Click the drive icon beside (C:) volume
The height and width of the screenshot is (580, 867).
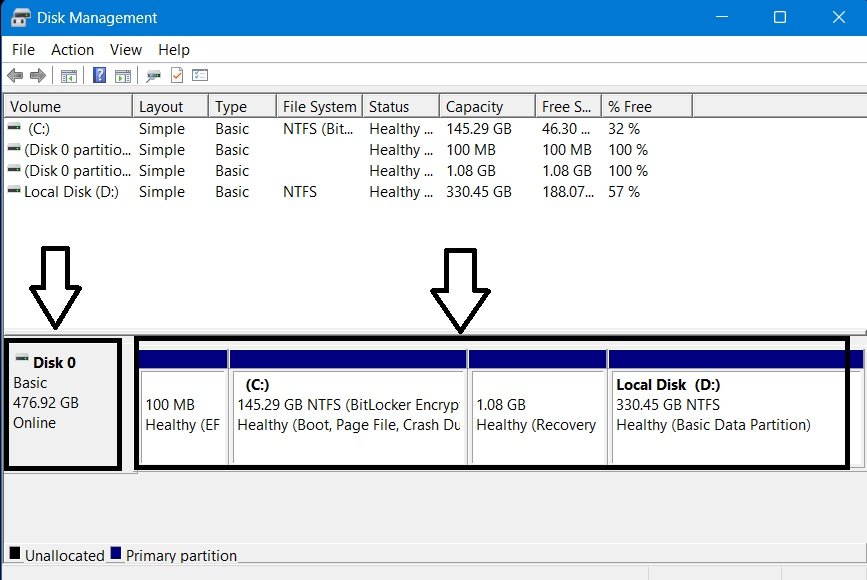pyautogui.click(x=14, y=127)
